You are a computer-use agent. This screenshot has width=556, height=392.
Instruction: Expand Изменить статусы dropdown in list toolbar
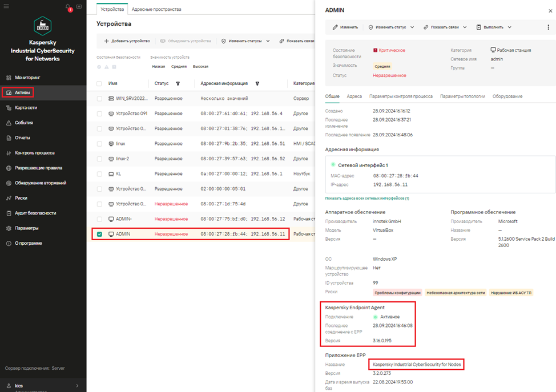(268, 41)
